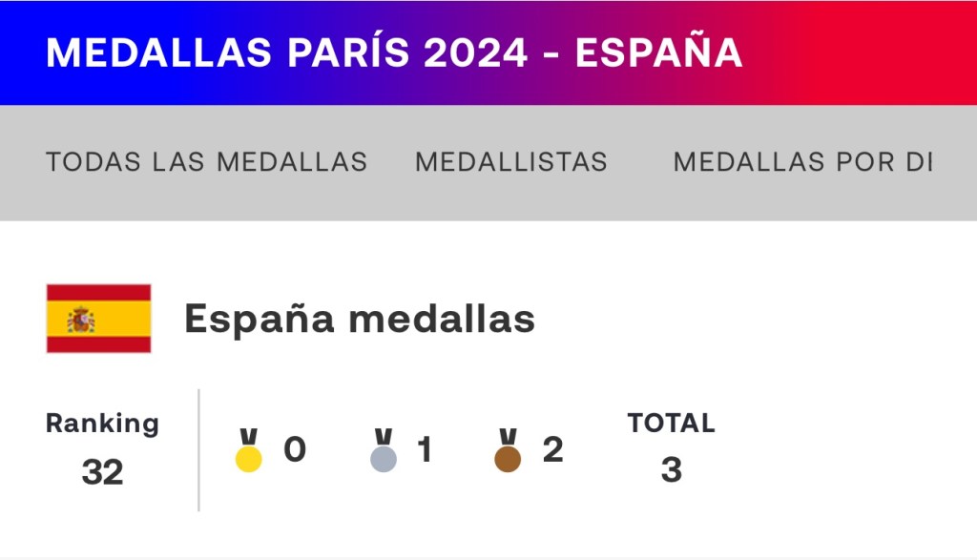Click the silver medal icon
977x560 pixels.
click(x=384, y=451)
